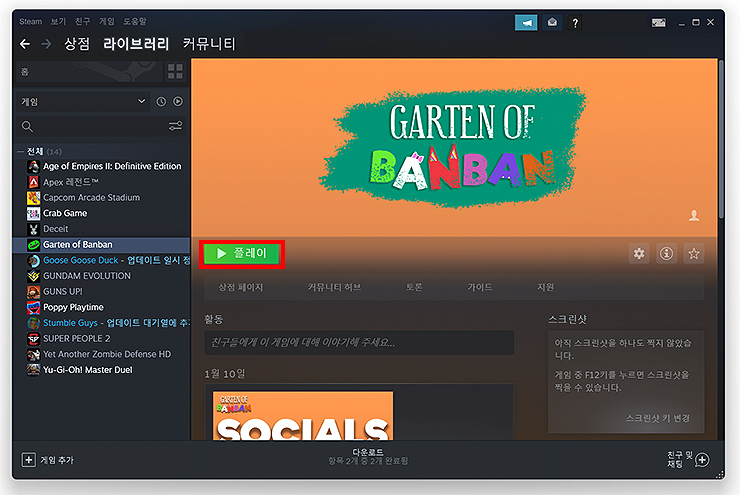Click the activity comment input box
The height and width of the screenshot is (495, 740).
(359, 343)
